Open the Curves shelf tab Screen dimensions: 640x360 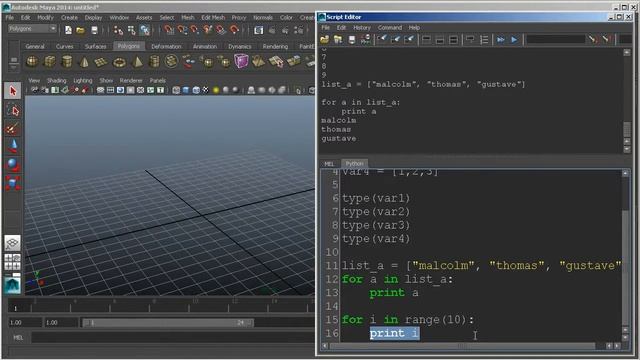coord(64,47)
